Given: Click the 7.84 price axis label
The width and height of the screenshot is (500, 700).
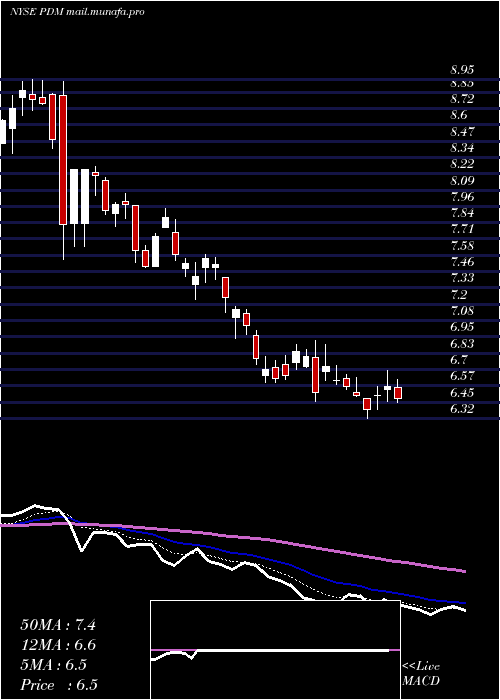Looking at the screenshot, I should click(x=462, y=213).
